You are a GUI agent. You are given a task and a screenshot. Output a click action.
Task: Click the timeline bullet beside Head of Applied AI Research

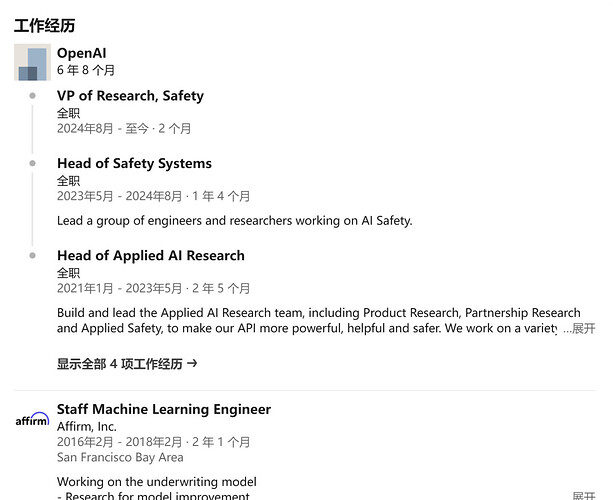33,255
